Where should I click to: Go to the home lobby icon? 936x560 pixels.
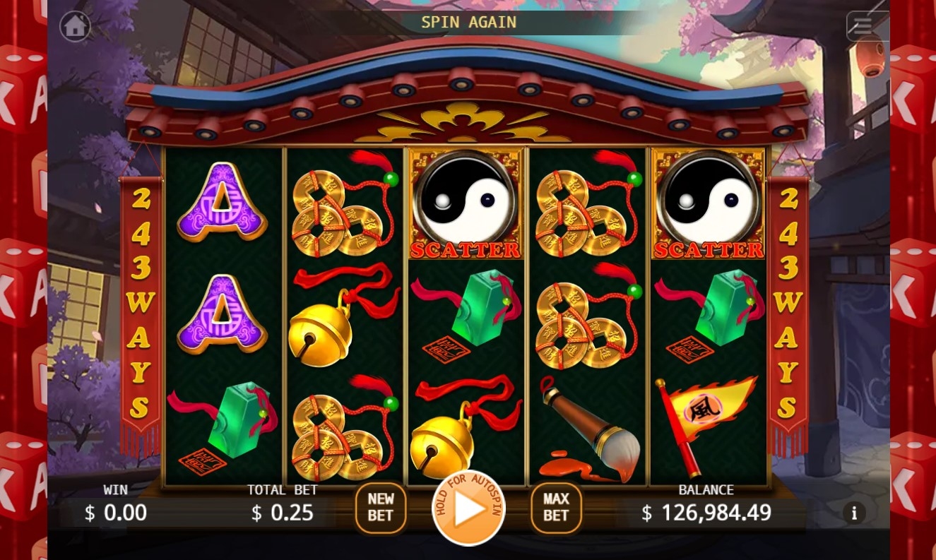[75, 27]
